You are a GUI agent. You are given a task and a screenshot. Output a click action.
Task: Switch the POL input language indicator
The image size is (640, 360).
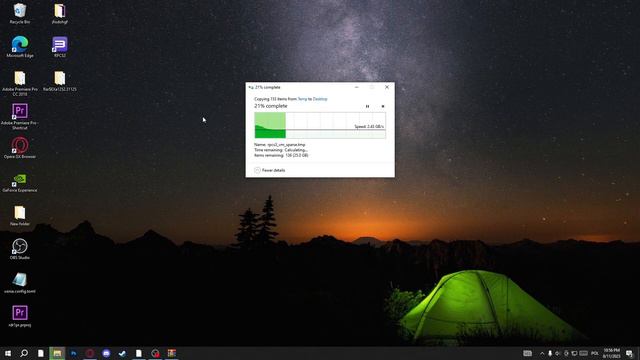[595, 353]
